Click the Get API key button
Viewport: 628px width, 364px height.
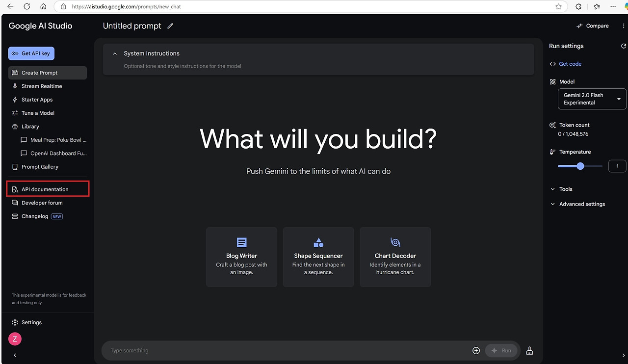31,53
